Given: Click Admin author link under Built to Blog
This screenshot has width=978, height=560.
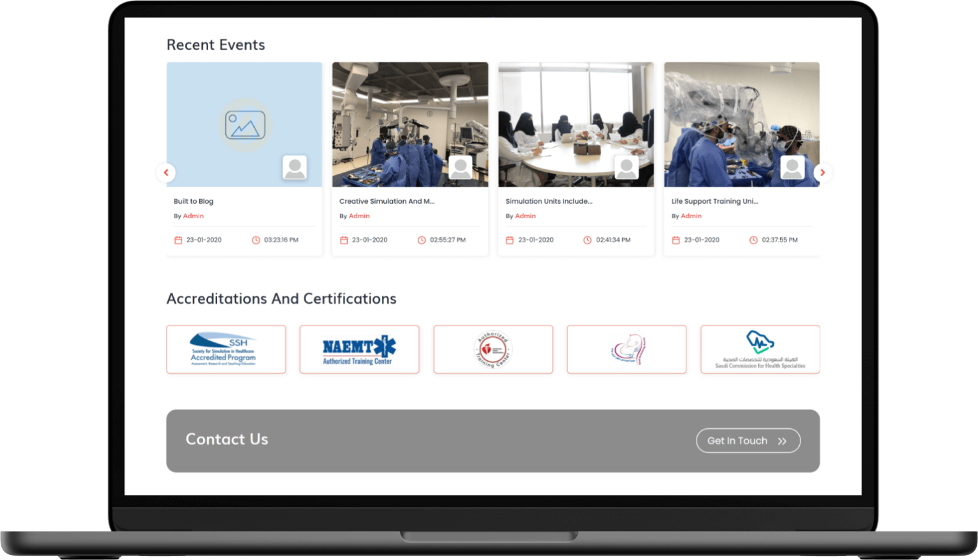Looking at the screenshot, I should (x=194, y=216).
